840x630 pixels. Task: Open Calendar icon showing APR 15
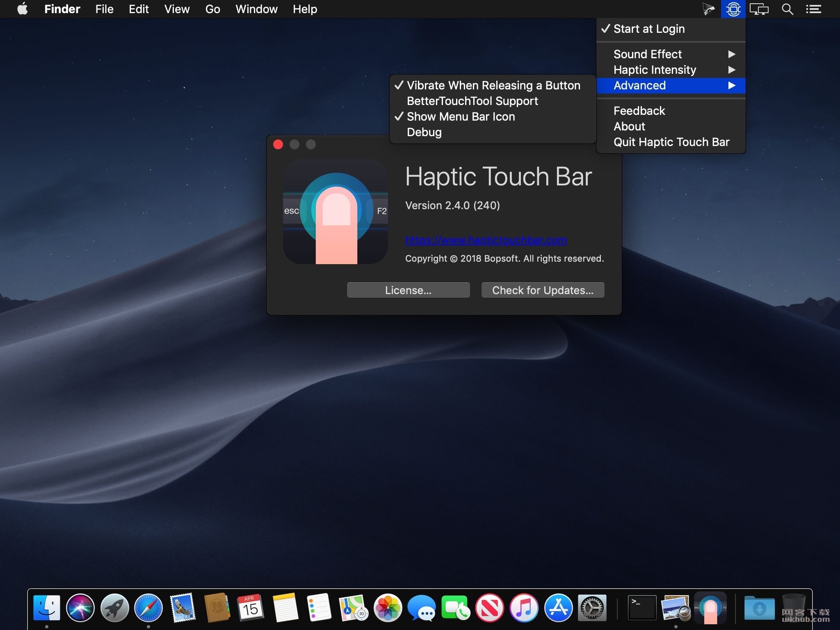[x=251, y=607]
